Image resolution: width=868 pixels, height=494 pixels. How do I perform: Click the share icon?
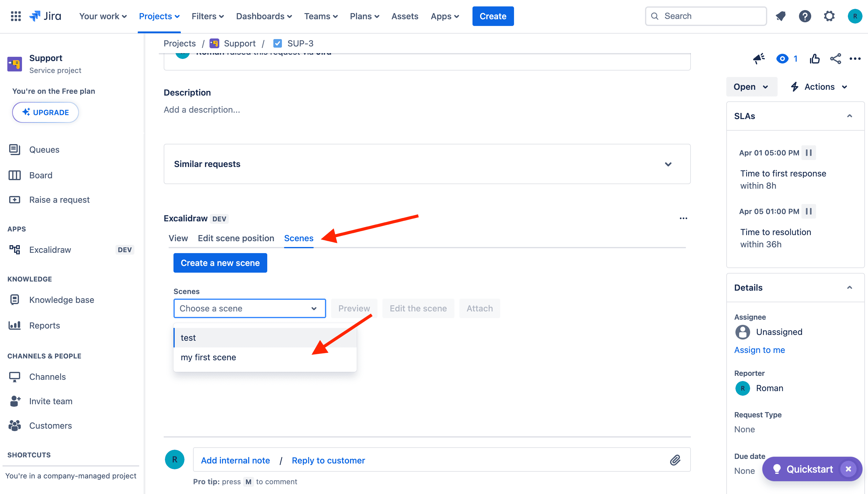point(835,58)
